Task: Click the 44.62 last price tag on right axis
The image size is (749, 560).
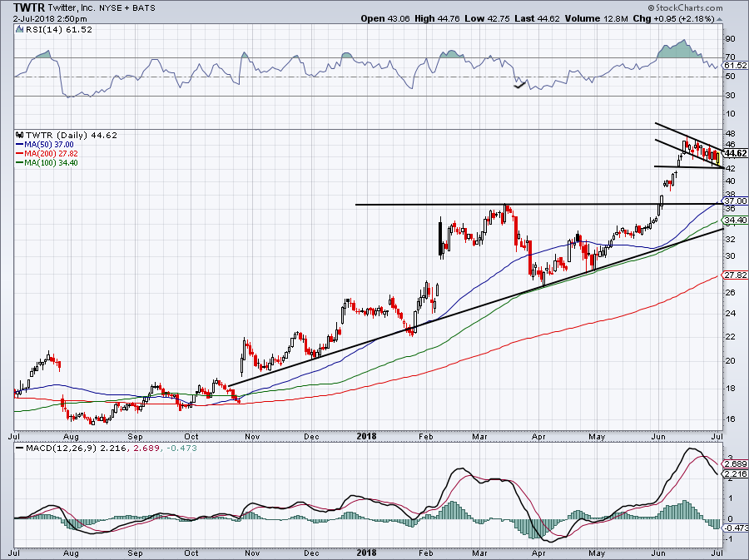Action: click(x=736, y=153)
